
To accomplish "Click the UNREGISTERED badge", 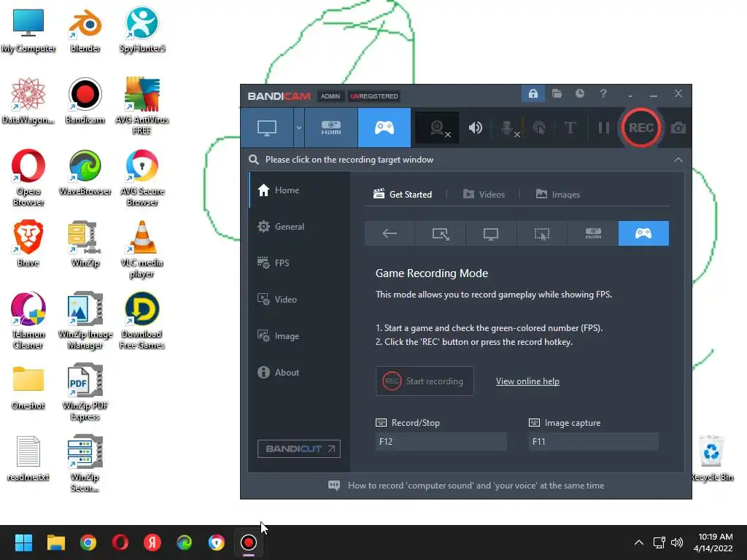I will tap(374, 96).
